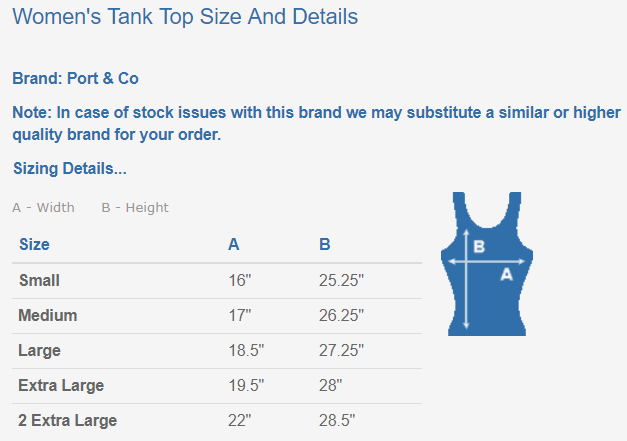Image resolution: width=627 pixels, height=441 pixels.
Task: Select the Large size row label
Action: (x=40, y=351)
